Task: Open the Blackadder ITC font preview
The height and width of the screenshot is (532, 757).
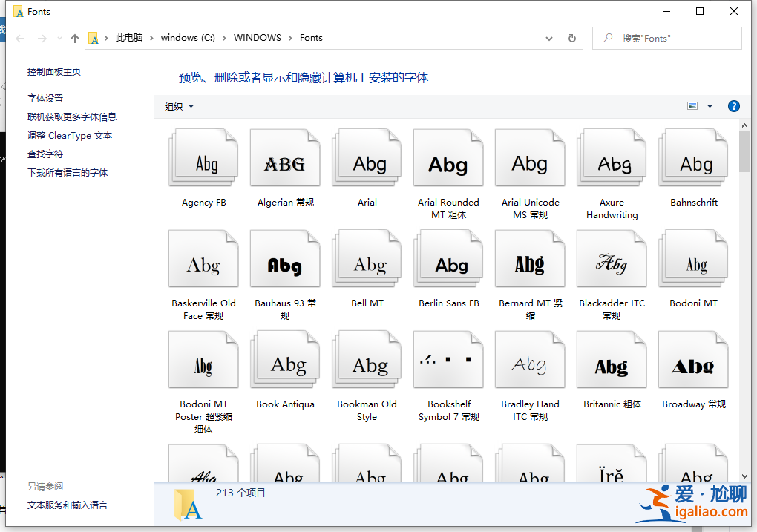Action: tap(612, 260)
